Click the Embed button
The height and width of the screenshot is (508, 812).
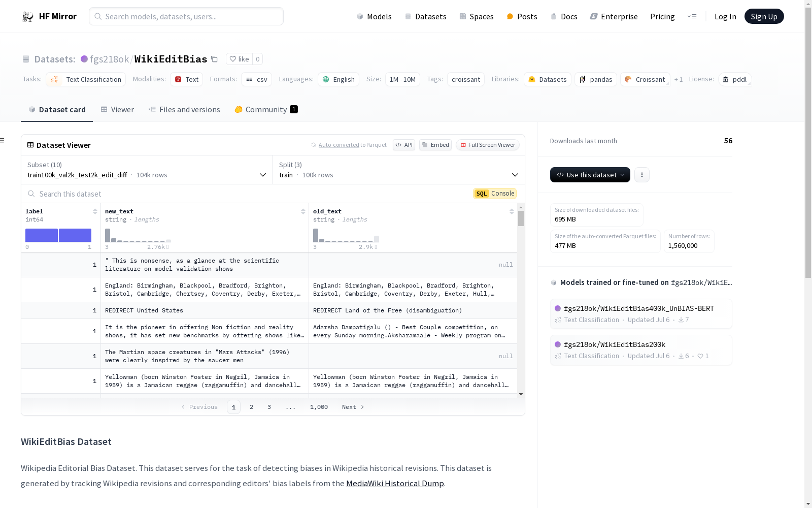435,145
